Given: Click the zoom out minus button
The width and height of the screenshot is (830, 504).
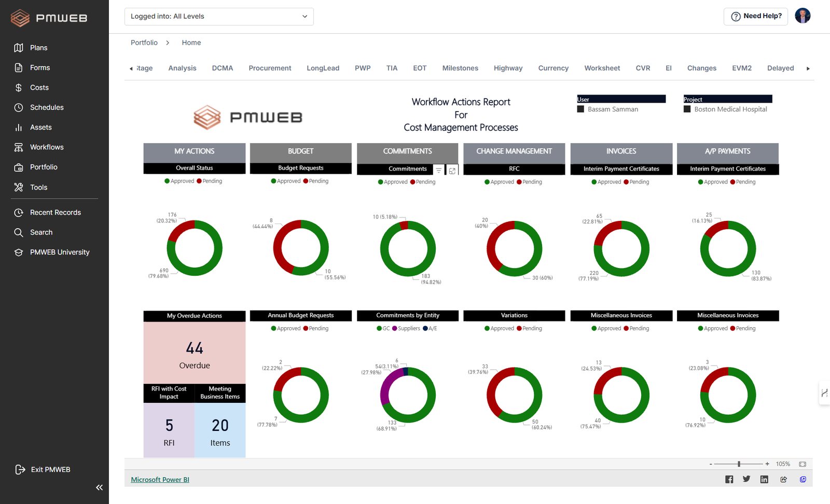Looking at the screenshot, I should tap(711, 464).
